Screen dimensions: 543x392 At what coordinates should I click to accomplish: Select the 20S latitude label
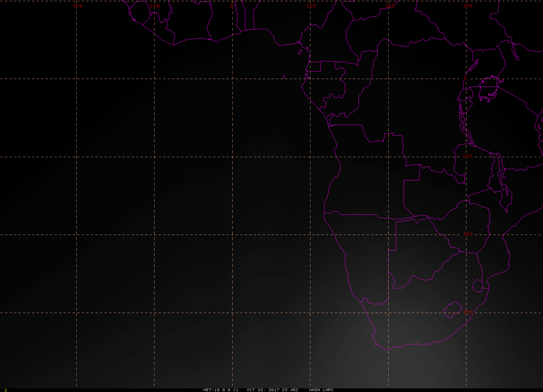tap(468, 234)
